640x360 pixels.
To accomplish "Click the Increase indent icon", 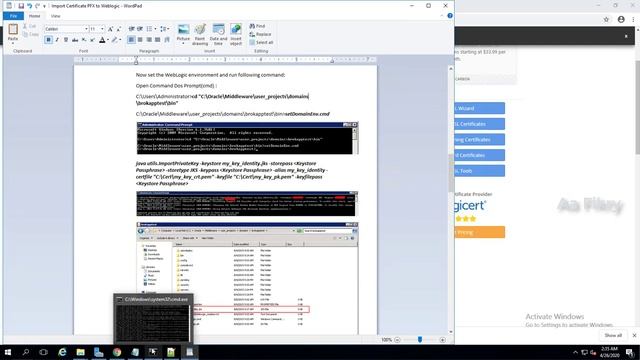I will pyautogui.click(x=140, y=29).
